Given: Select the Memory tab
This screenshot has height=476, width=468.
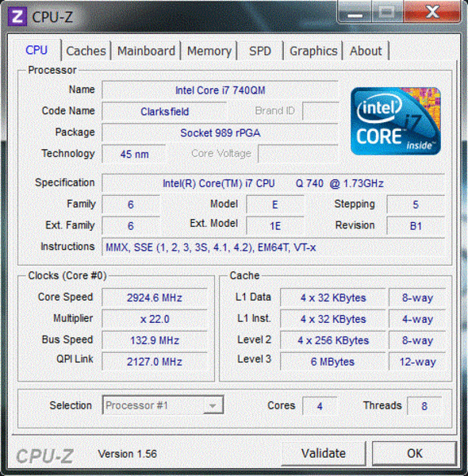Looking at the screenshot, I should tap(209, 51).
